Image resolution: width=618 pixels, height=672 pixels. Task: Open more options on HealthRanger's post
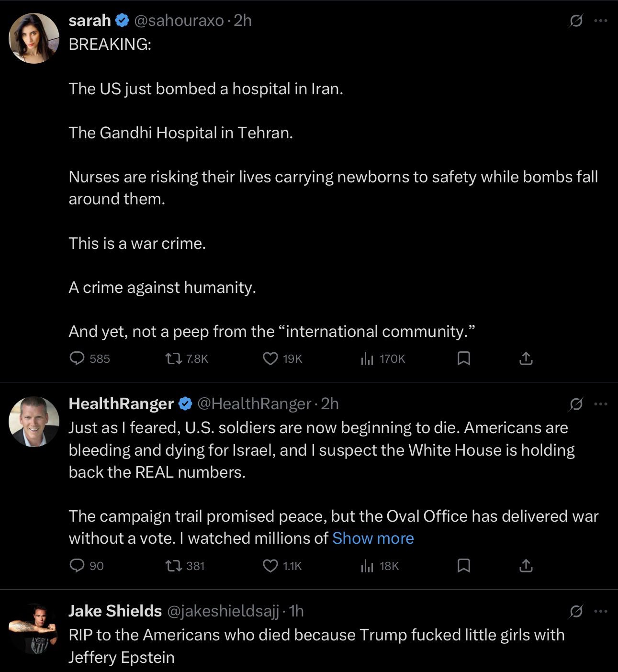point(600,404)
